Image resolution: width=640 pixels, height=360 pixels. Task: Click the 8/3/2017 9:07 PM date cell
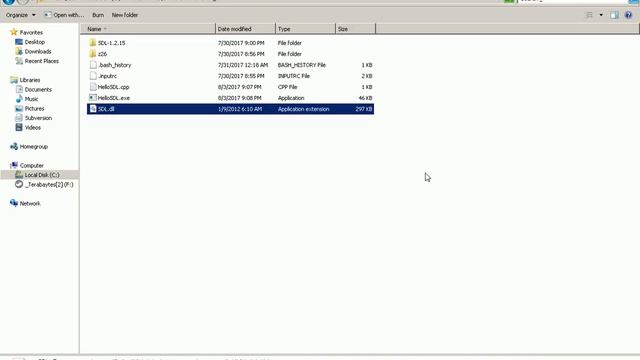tap(240, 87)
